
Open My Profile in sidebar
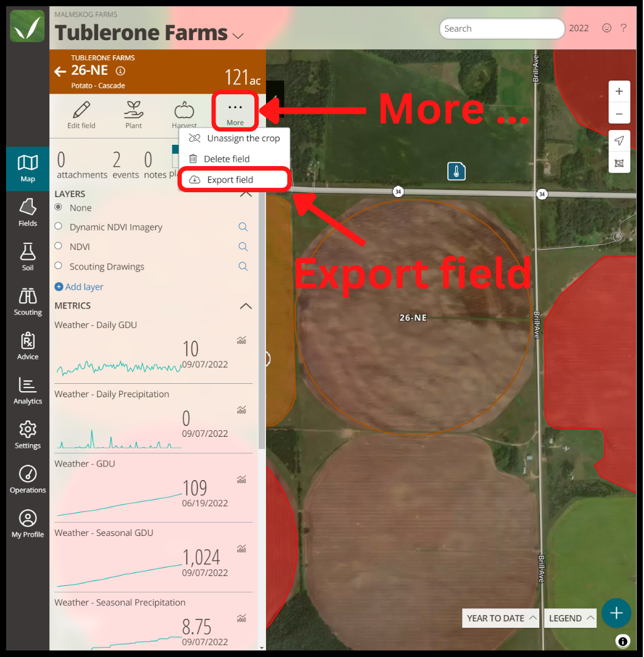(27, 524)
